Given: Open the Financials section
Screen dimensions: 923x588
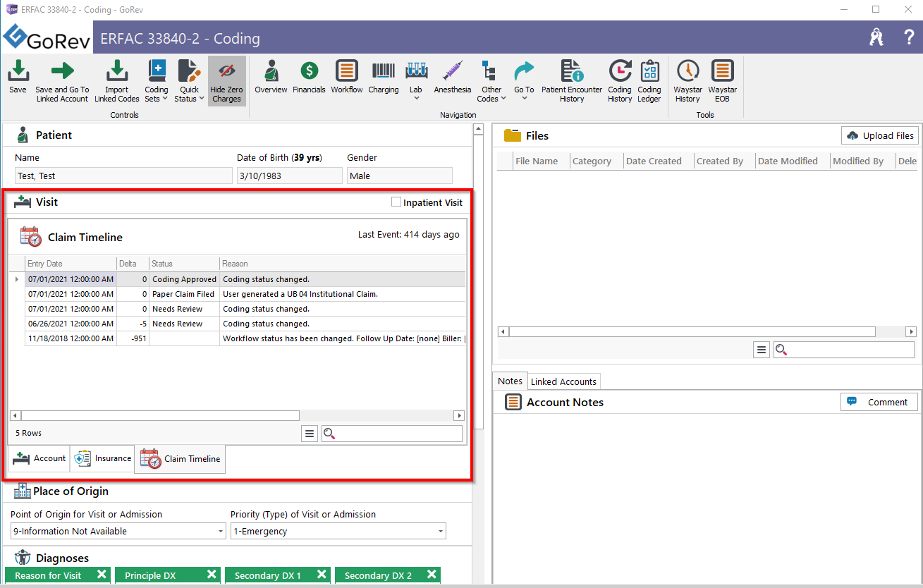Looking at the screenshot, I should 309,76.
